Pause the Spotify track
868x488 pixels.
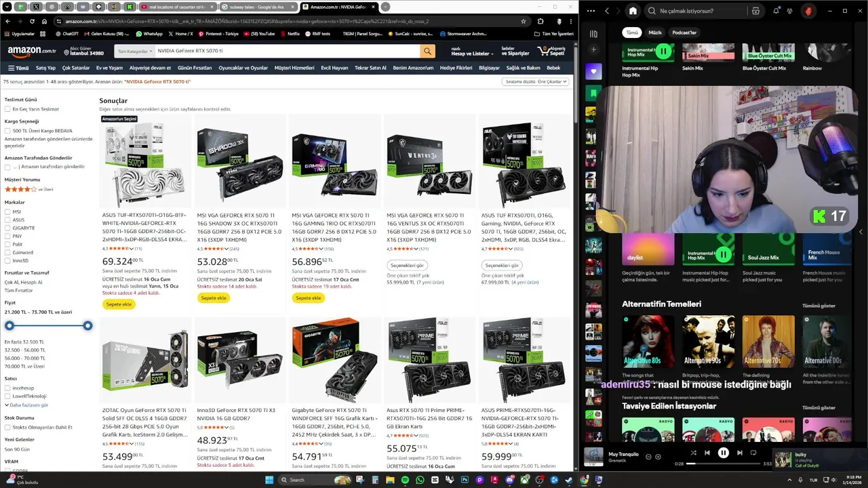[x=723, y=453]
